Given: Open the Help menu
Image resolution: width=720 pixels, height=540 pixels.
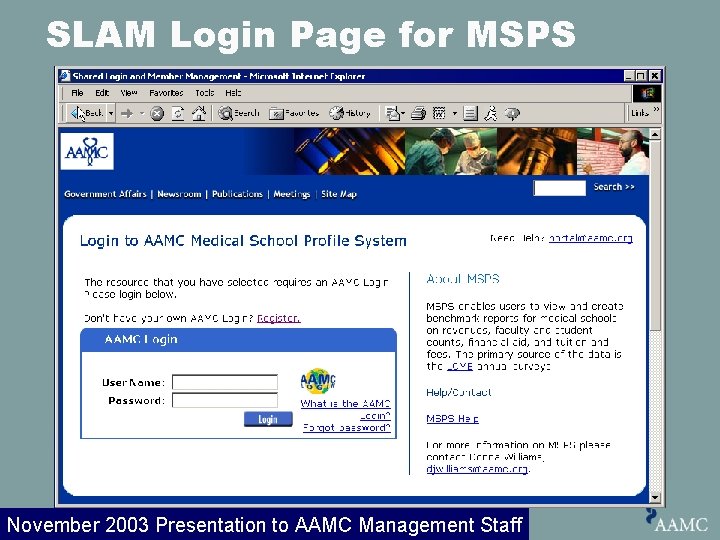Looking at the screenshot, I should [233, 93].
